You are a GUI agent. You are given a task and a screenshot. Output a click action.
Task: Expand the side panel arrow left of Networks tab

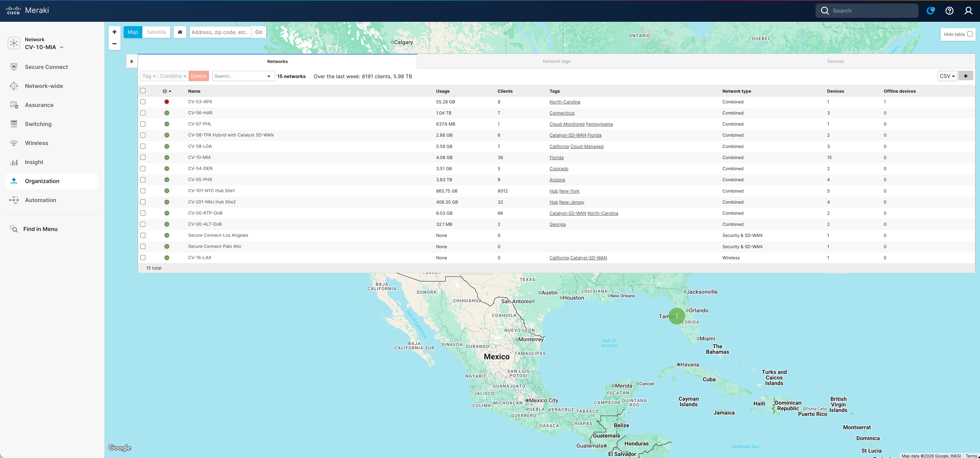(x=132, y=61)
